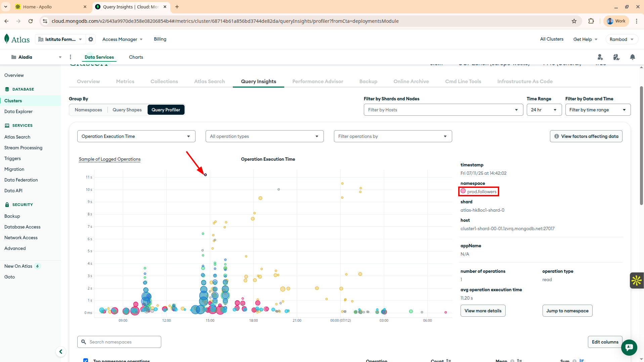Switch to the Charts tab
The image size is (644, 362).
136,57
